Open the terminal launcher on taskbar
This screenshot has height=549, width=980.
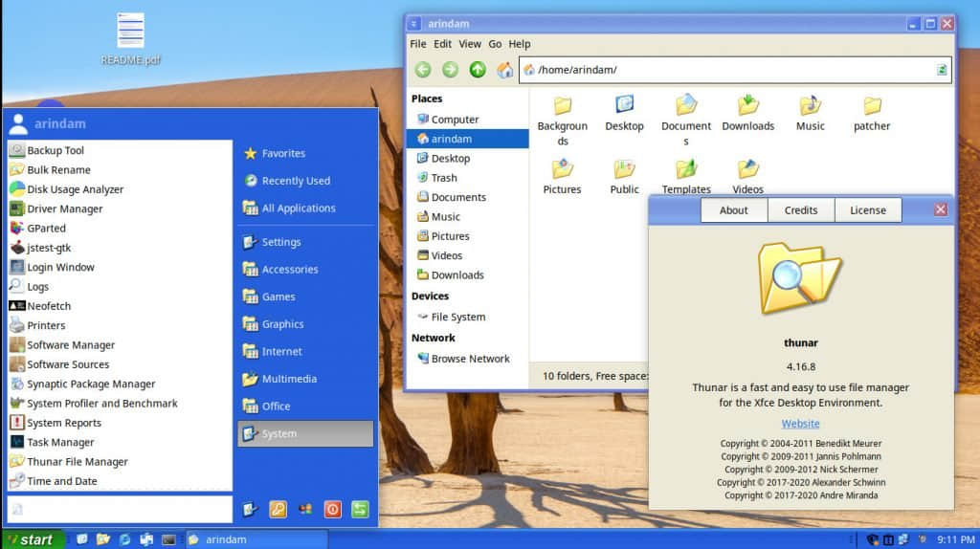tap(168, 539)
